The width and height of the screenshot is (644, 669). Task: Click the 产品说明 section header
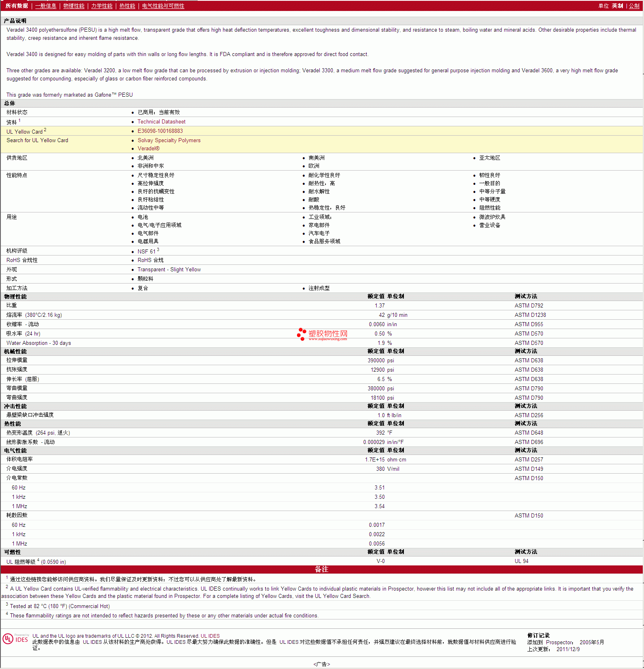pos(15,21)
